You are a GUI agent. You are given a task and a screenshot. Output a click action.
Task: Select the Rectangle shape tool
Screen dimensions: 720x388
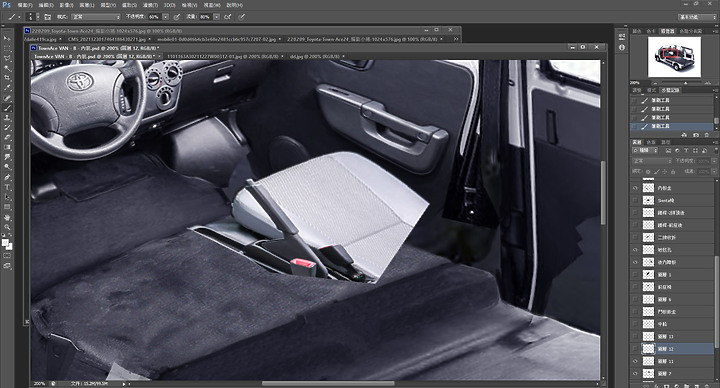[7, 207]
